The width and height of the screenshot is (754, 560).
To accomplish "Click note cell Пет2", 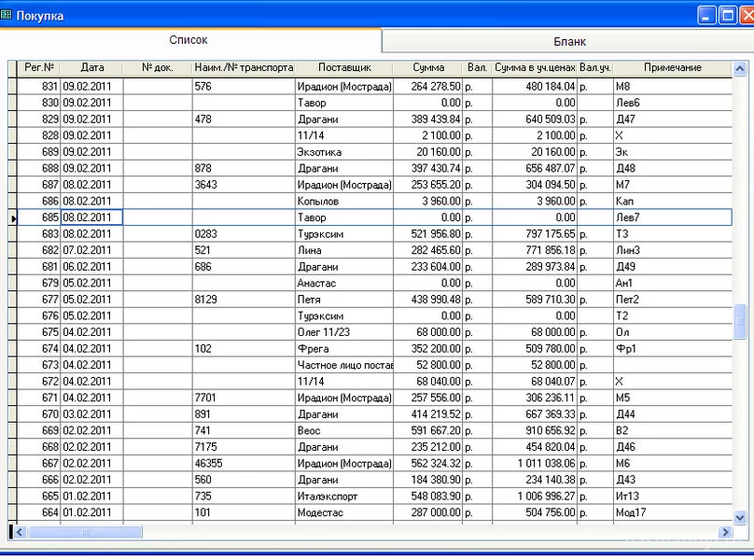I will click(673, 300).
